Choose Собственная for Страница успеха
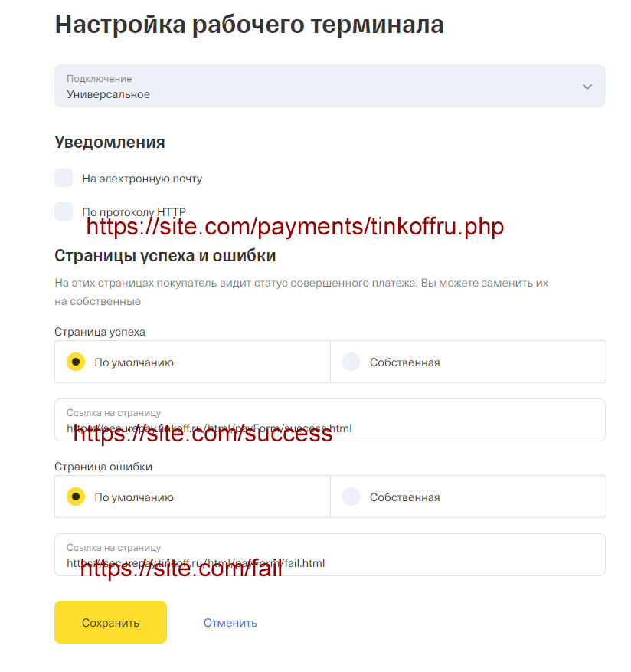The width and height of the screenshot is (631, 672). 351,362
